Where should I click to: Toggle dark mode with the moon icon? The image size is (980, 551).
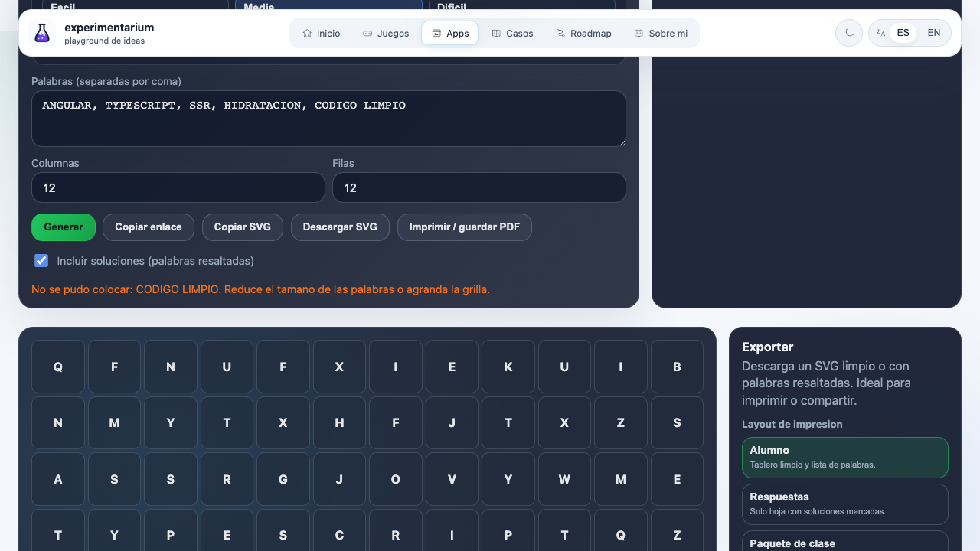click(x=849, y=33)
